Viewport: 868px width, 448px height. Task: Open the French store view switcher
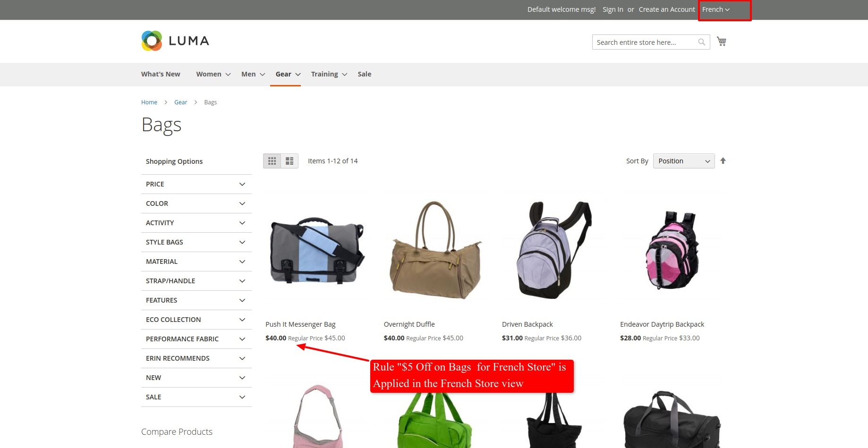[x=716, y=9]
